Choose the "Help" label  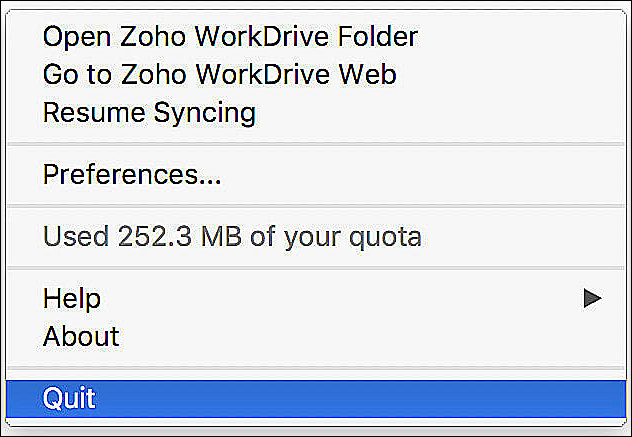[x=72, y=298]
